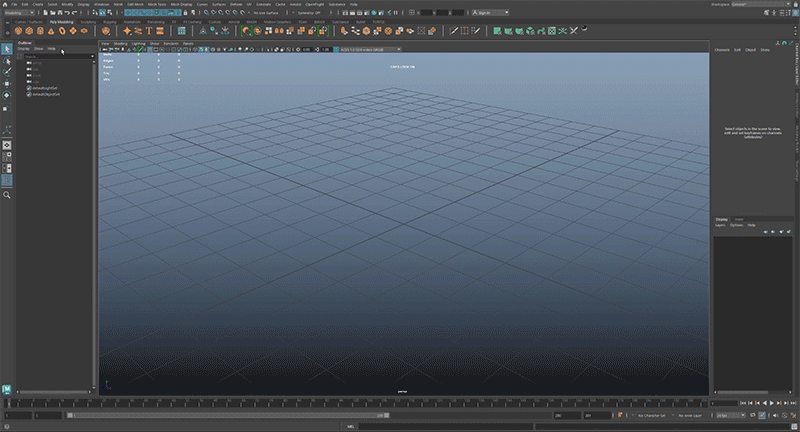
Task: Open the Mesh Tools menu
Action: (157, 4)
